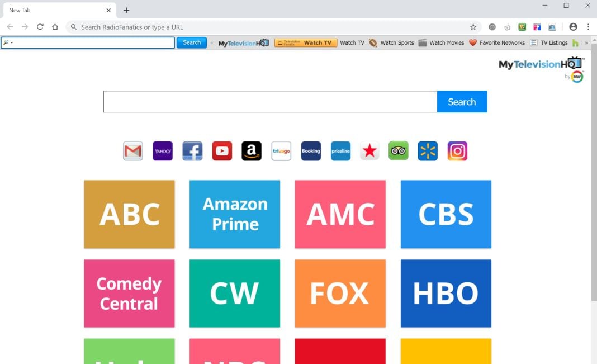Open the Yahoo shortcut icon
The width and height of the screenshot is (597, 364).
pos(163,151)
